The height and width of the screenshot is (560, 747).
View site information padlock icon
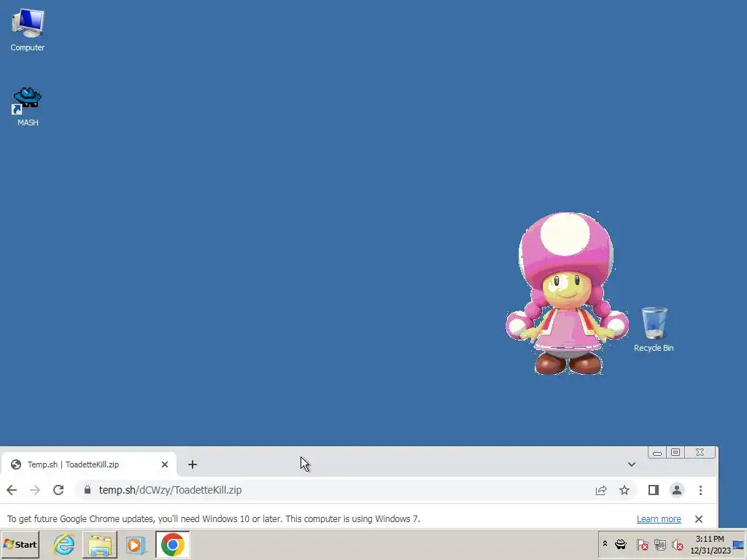point(88,490)
